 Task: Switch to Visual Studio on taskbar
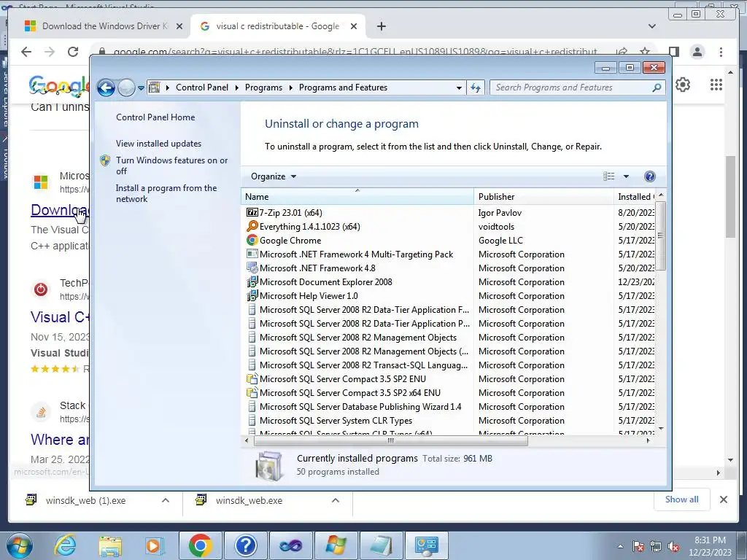[290, 545]
